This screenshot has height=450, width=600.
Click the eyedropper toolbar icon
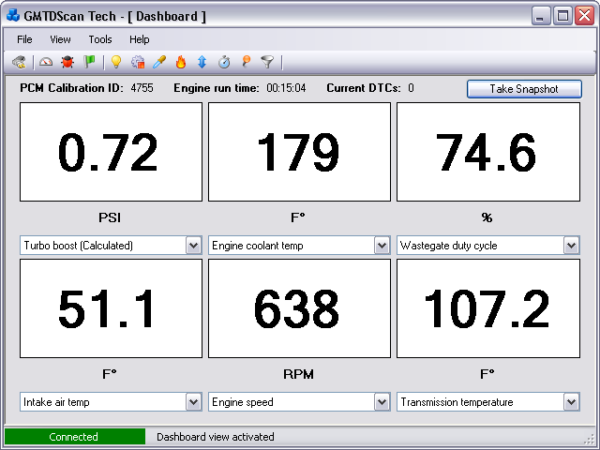point(159,62)
